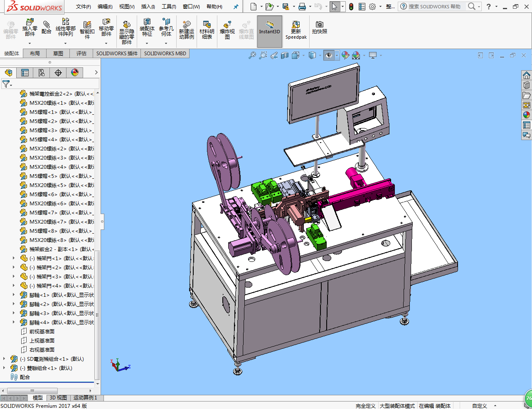Click the Rebuild traffic light icon

351,7
